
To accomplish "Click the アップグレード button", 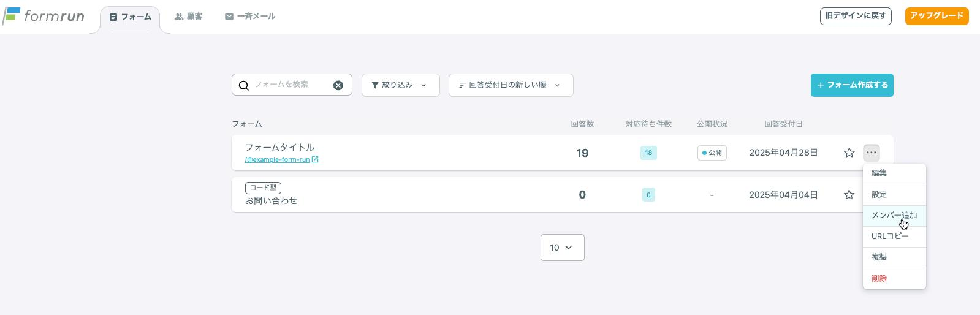I will tap(936, 16).
